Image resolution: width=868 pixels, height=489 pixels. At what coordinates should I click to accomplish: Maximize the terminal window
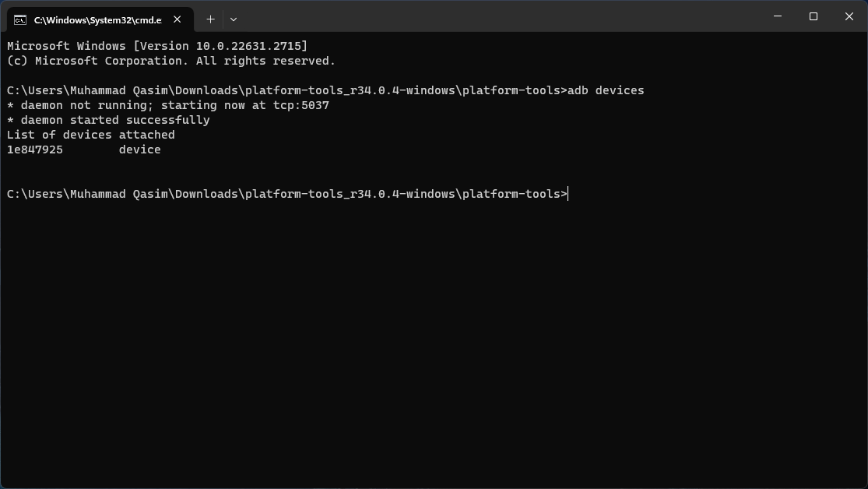[814, 16]
